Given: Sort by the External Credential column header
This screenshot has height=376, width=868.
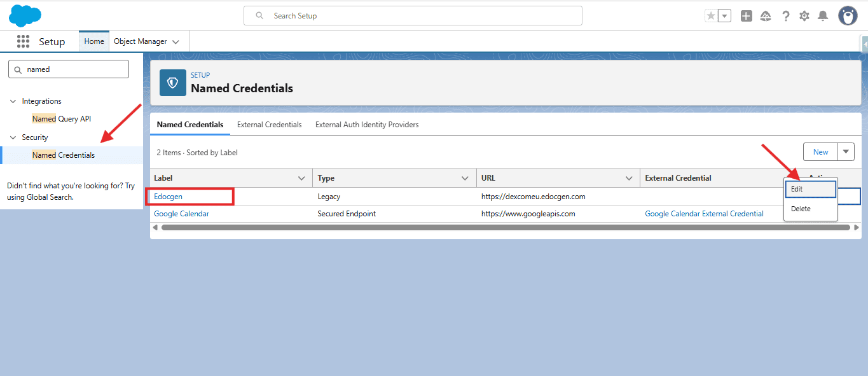Looking at the screenshot, I should coord(678,178).
